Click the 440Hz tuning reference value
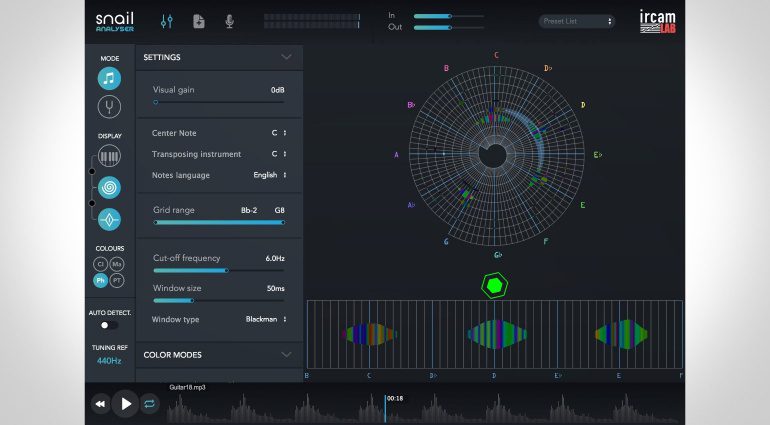770x425 pixels. (109, 360)
